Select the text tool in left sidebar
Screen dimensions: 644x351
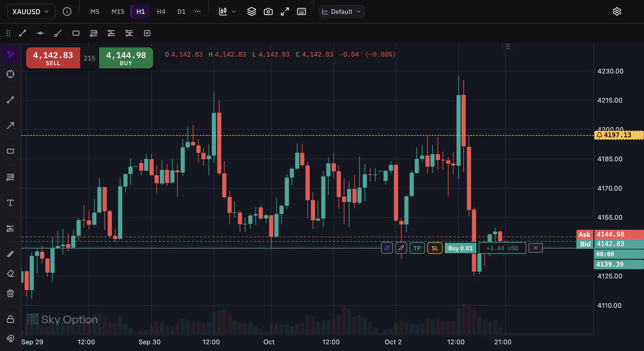coord(10,203)
